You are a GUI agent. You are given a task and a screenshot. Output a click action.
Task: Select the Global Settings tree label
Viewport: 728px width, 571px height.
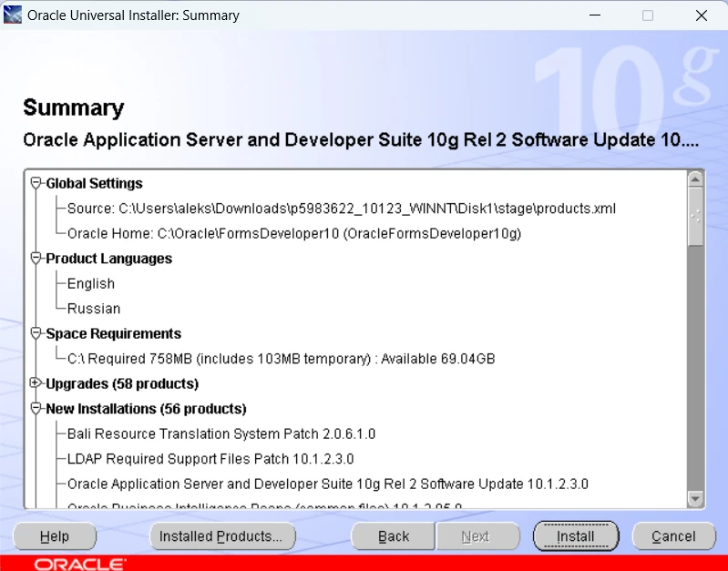(x=94, y=183)
